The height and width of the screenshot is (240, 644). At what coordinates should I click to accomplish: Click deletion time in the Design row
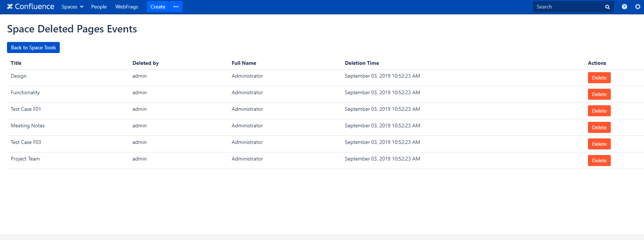click(382, 76)
